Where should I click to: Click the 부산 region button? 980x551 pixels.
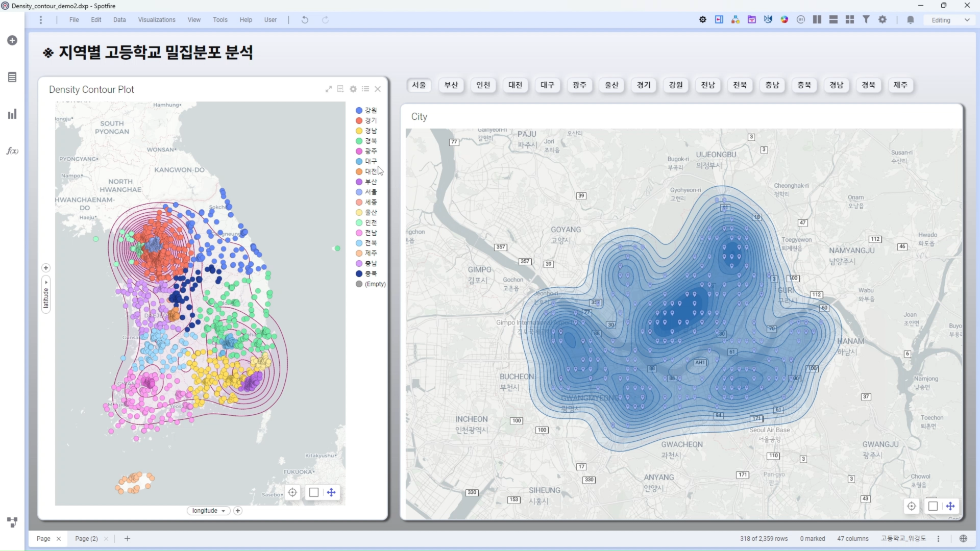[x=451, y=85]
